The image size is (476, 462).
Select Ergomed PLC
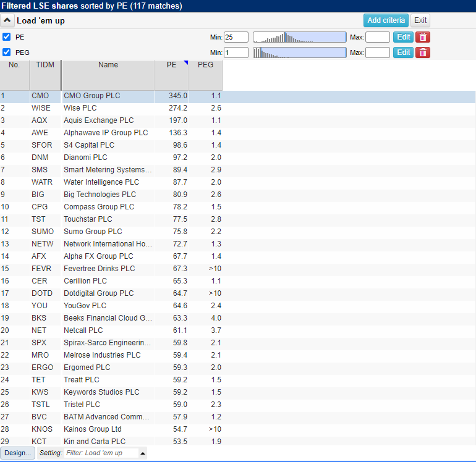(x=87, y=367)
